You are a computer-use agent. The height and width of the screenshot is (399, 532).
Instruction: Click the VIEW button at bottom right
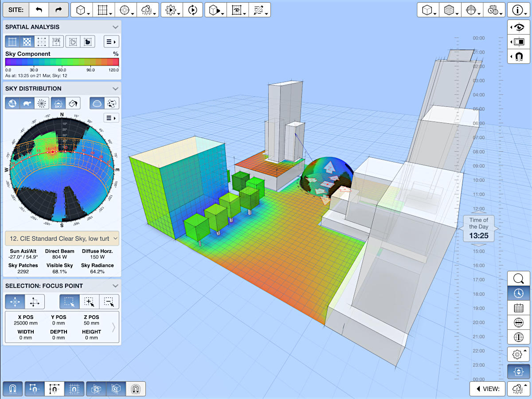tap(487, 389)
